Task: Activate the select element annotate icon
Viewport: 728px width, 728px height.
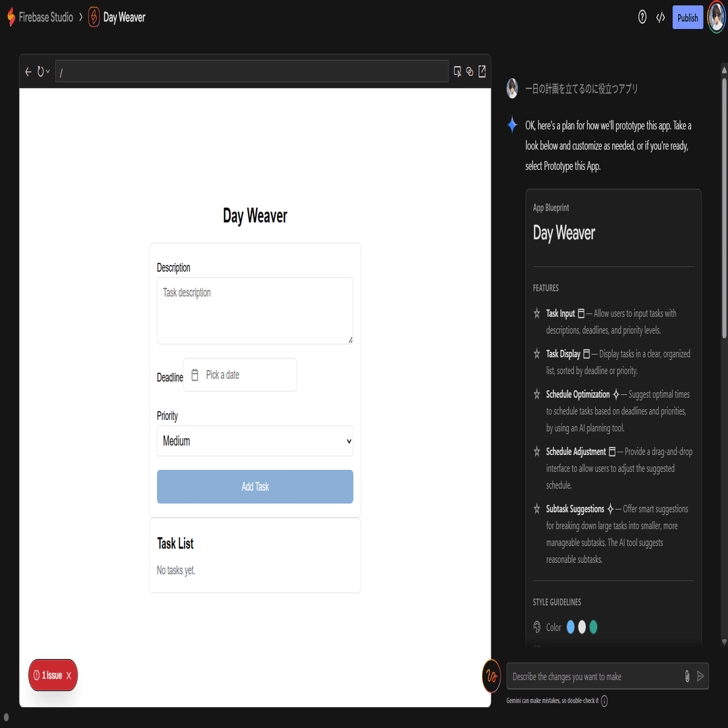Action: 457,71
